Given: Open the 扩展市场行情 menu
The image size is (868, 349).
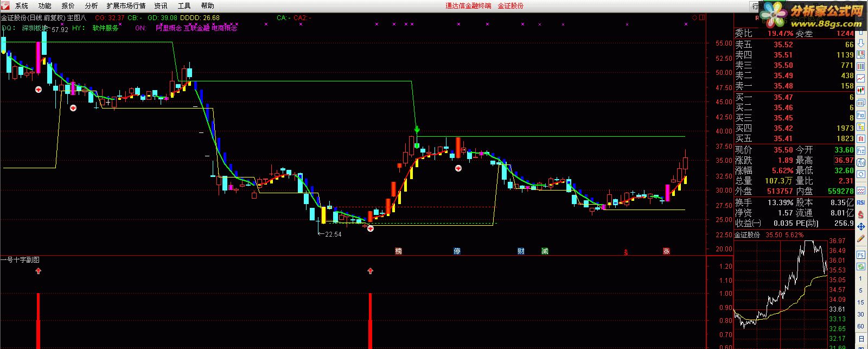Looking at the screenshot, I should pyautogui.click(x=126, y=5).
